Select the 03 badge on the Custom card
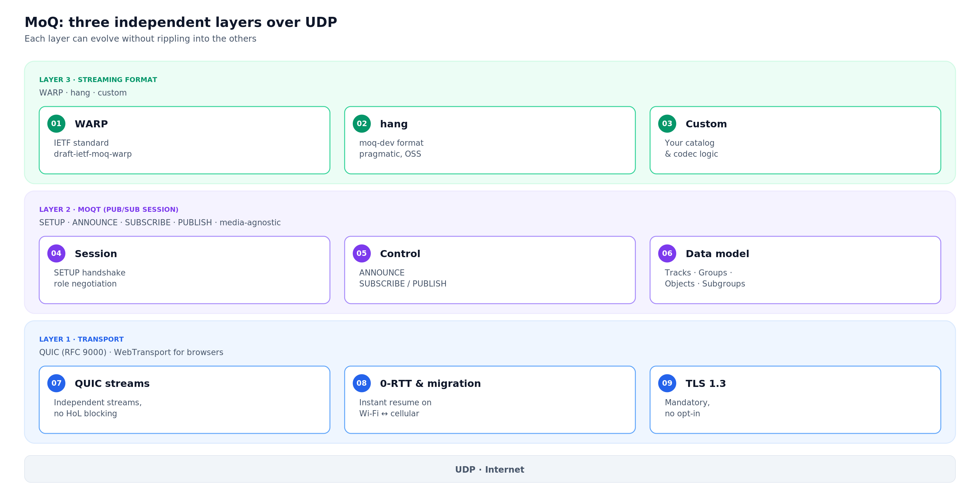980x502 pixels. click(667, 123)
